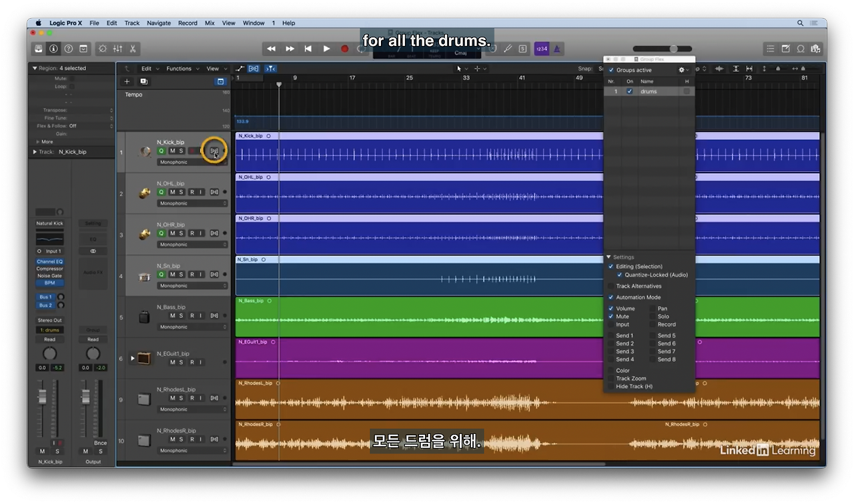Screen dimensions: 854x504
Task: Toggle Quantize-Locked (Audio) checkbox
Action: coord(619,275)
